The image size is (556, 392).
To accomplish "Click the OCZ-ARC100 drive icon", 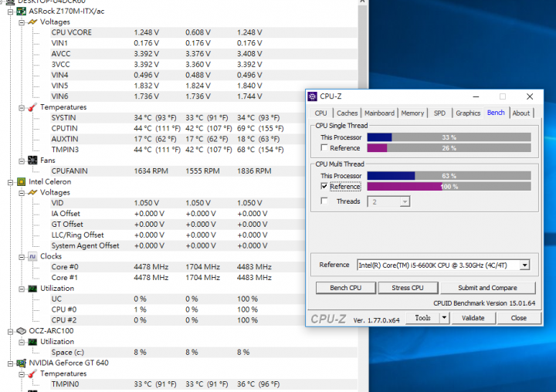I will 22,331.
